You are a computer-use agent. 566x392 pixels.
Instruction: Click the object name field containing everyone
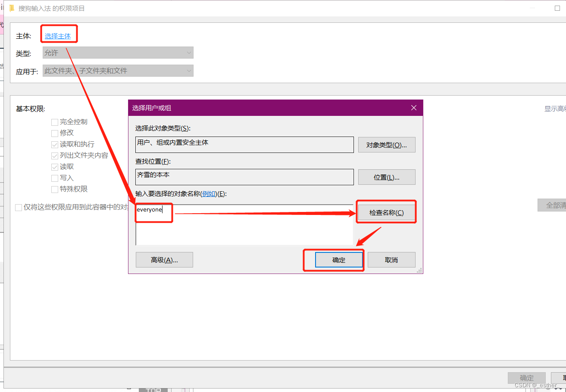[x=244, y=225]
